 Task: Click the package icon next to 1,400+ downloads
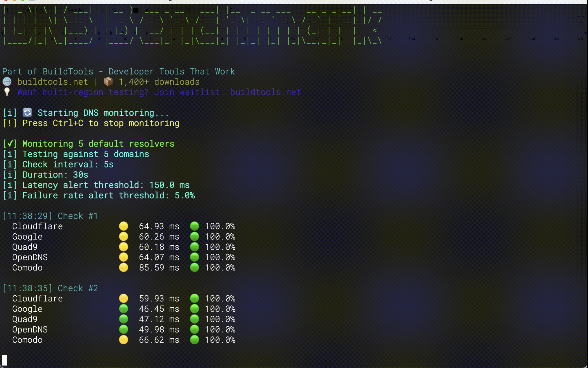[108, 82]
